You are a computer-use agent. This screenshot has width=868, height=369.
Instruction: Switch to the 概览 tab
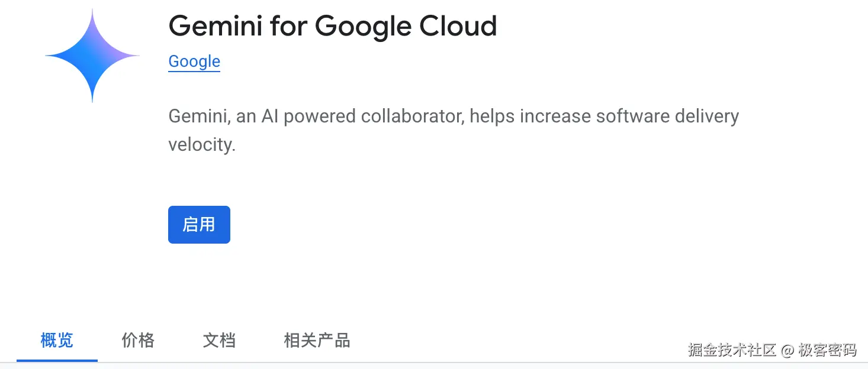click(57, 341)
